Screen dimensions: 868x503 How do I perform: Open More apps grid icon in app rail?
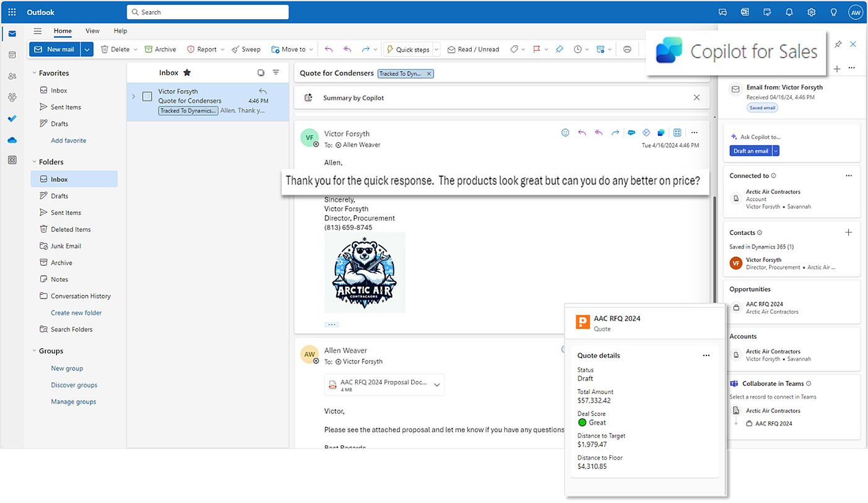[x=12, y=160]
